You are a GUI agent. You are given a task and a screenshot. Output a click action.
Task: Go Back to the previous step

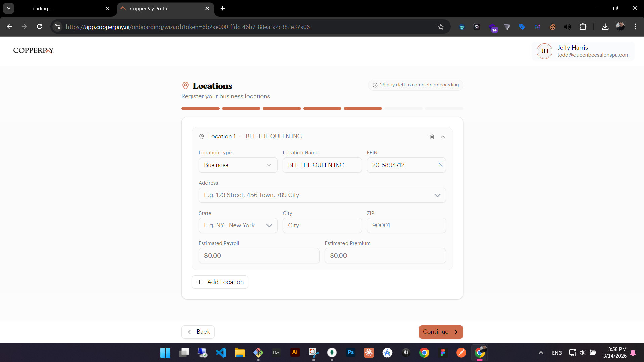coord(198,332)
